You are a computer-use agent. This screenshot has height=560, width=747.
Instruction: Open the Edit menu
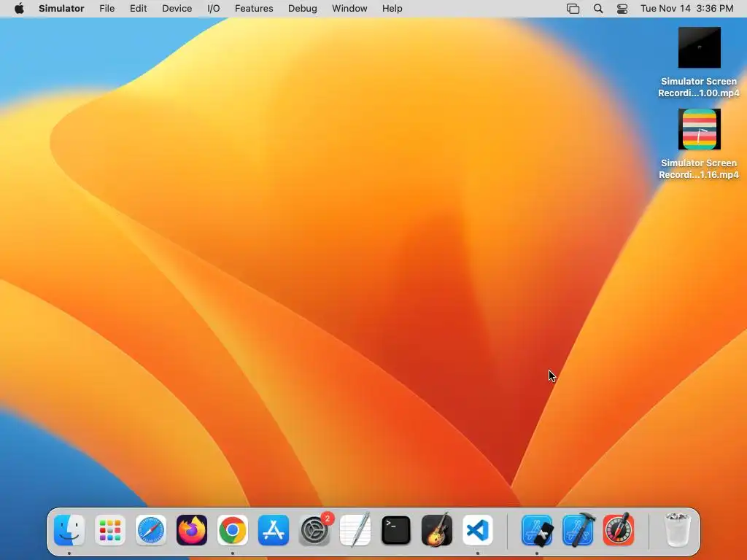coord(138,9)
